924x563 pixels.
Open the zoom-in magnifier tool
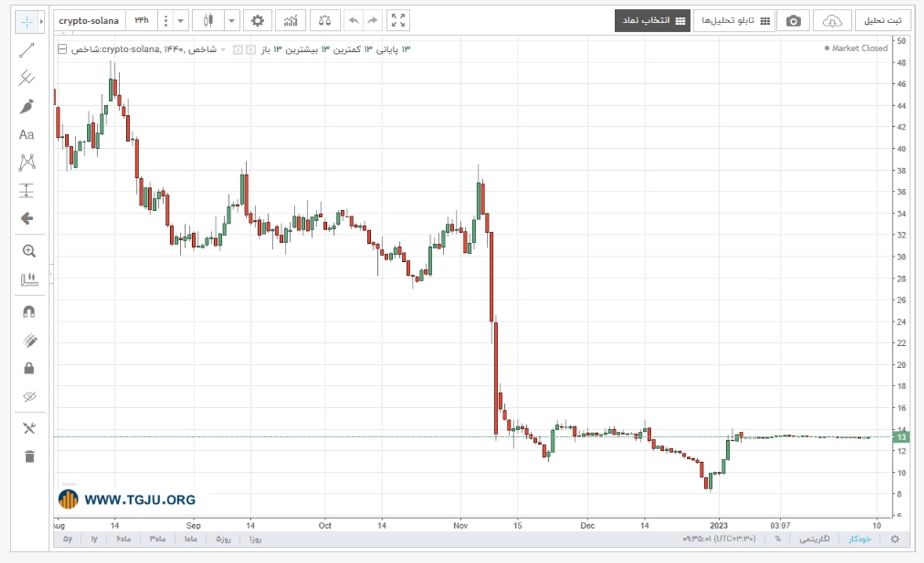[29, 251]
